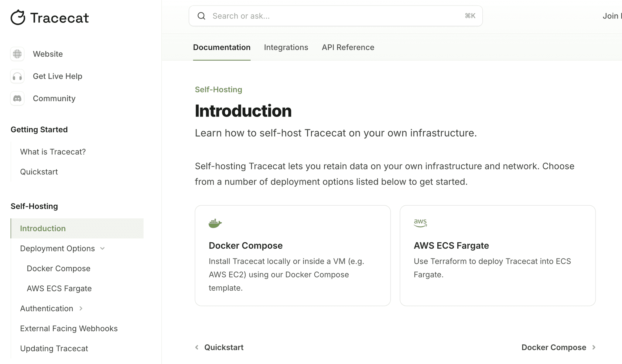Open the Documentation tab
Viewport: 622px width, 364px height.
click(221, 47)
